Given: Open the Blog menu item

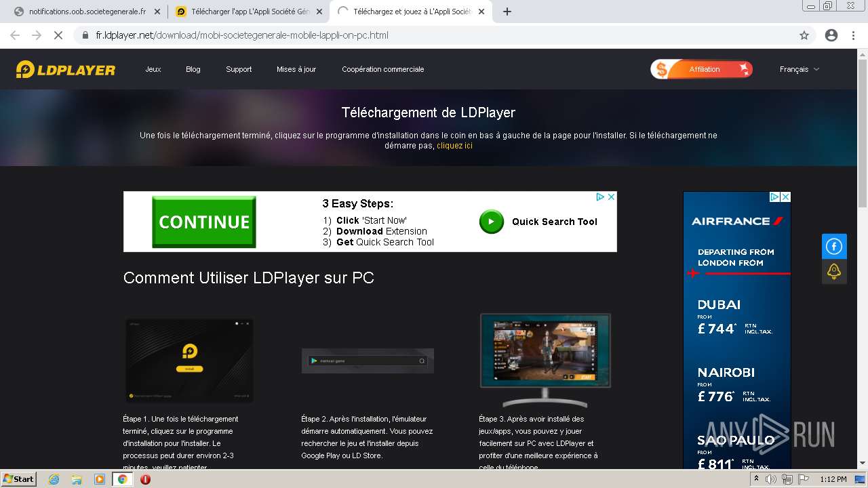Looking at the screenshot, I should (x=193, y=69).
